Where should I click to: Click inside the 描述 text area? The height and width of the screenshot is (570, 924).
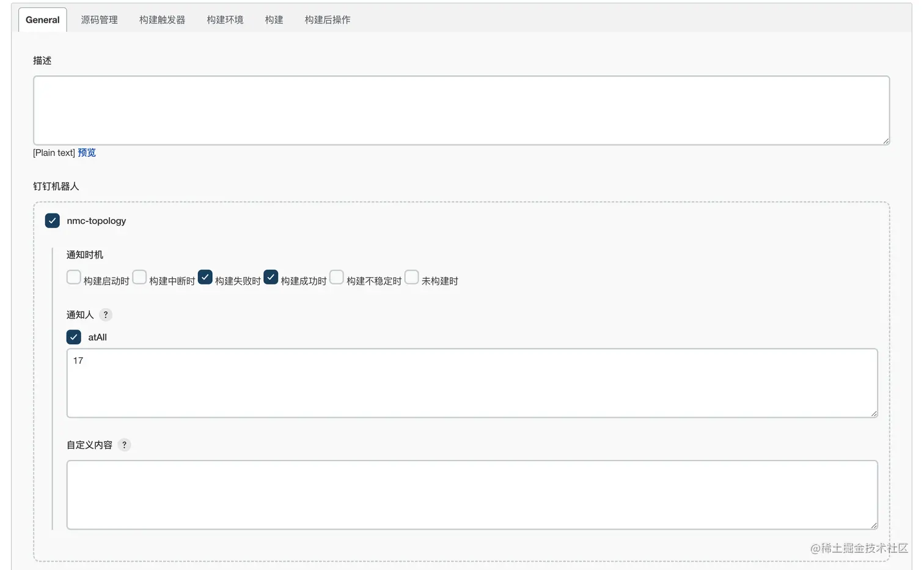click(x=461, y=111)
